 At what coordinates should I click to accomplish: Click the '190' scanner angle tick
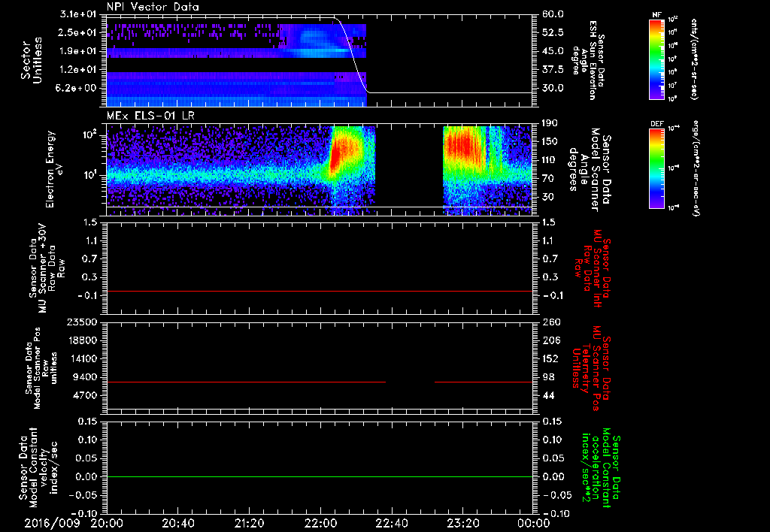click(x=550, y=123)
